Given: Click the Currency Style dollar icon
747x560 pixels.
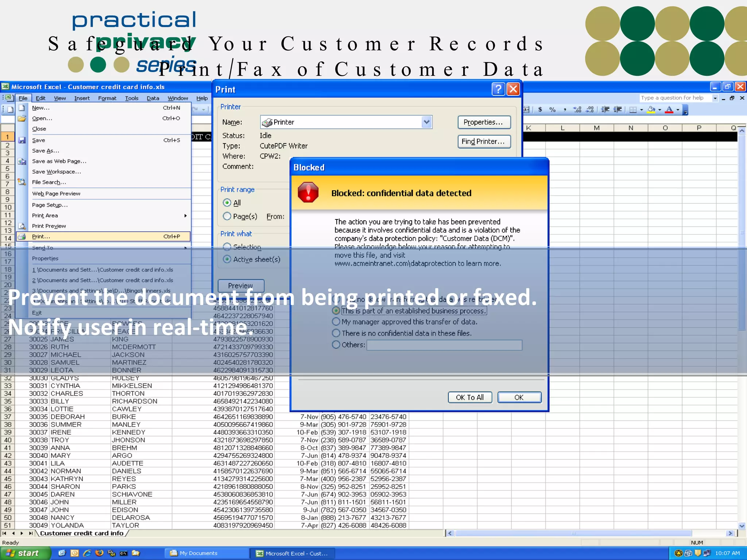Looking at the screenshot, I should 540,109.
